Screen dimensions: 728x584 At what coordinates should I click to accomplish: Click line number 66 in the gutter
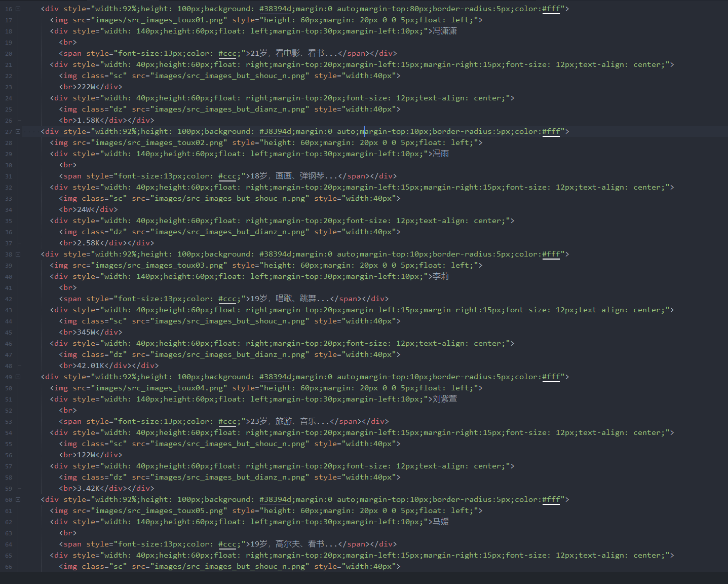tap(9, 567)
